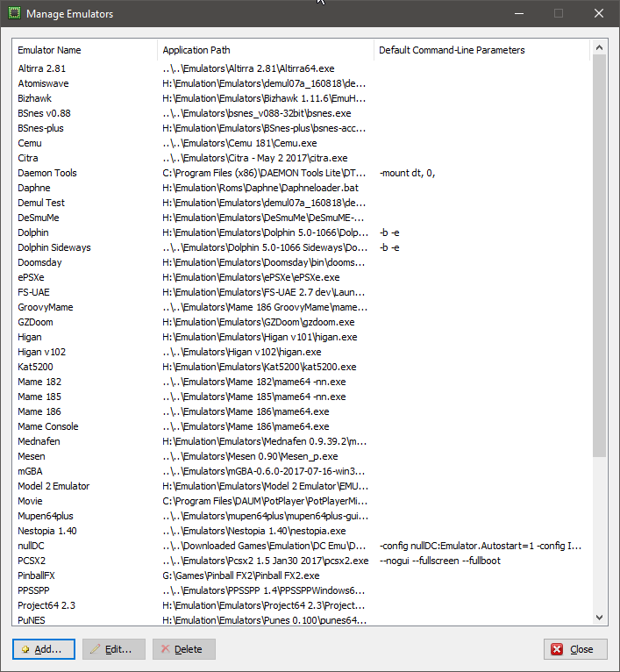Select BSnes v0.88 entry
Image resolution: width=620 pixels, height=672 pixels.
click(x=302, y=113)
